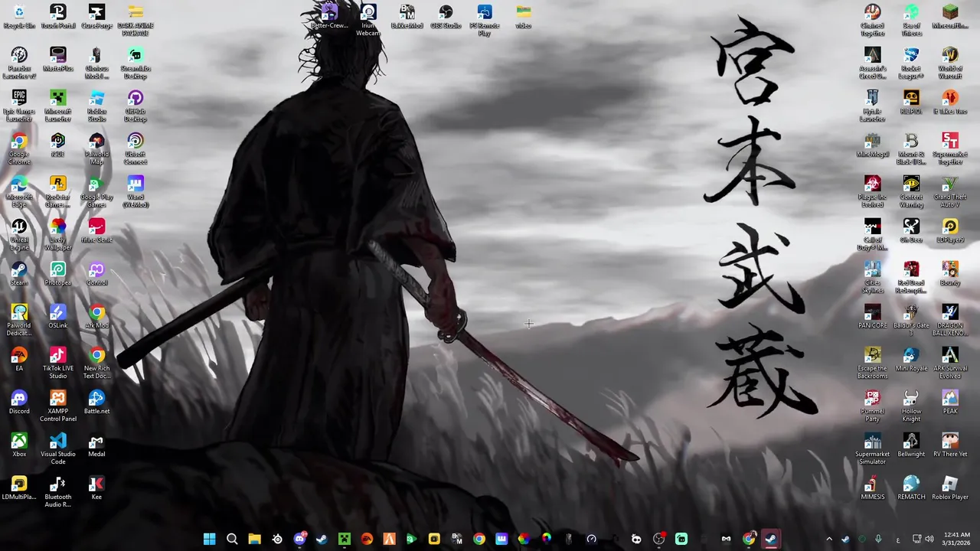Viewport: 980px width, 551px height.
Task: Select the Rocket League desktop icon
Action: 911,64
